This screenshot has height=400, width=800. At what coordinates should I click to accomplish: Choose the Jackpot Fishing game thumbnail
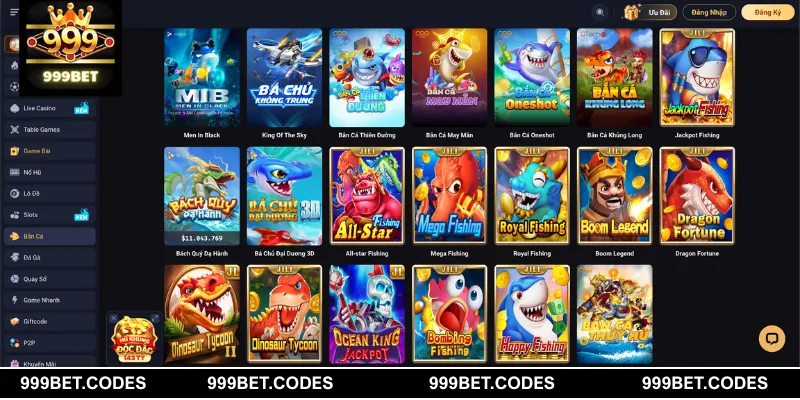(x=697, y=78)
